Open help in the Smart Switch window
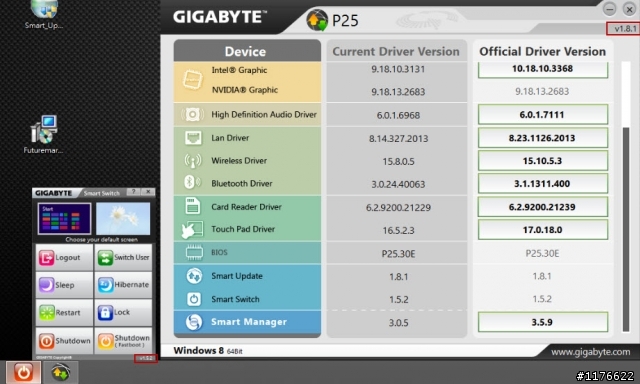This screenshot has height=384, width=640. tap(133, 192)
